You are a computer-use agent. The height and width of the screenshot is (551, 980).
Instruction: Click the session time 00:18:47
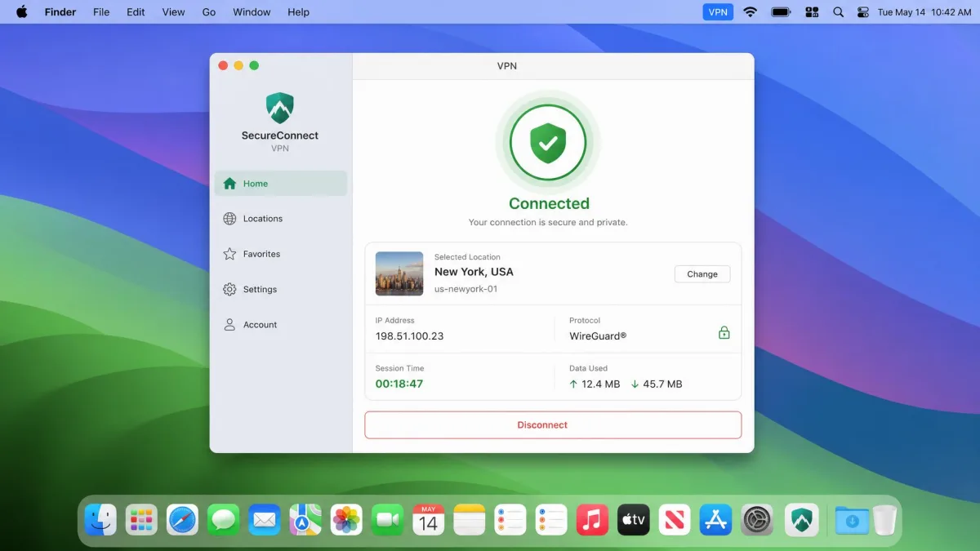coord(399,384)
